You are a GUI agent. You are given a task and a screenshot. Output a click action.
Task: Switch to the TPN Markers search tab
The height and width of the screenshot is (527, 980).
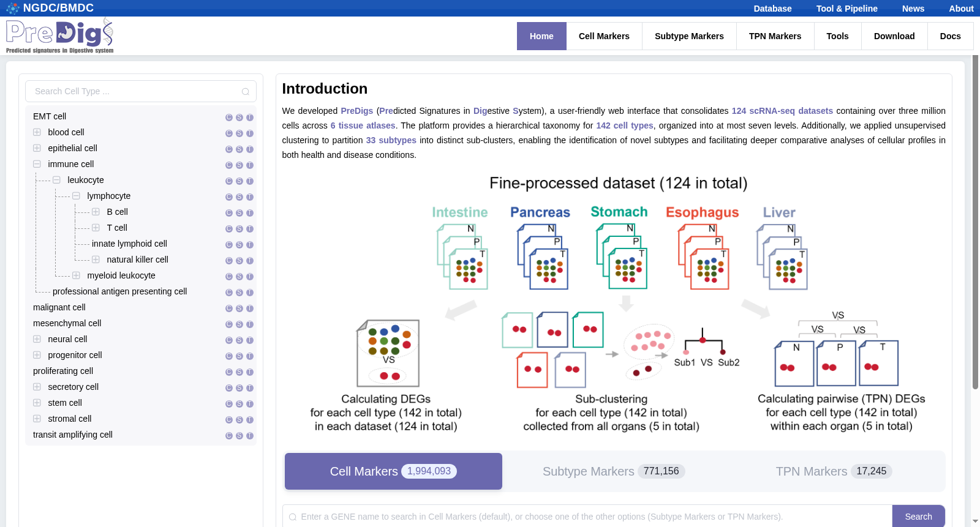point(834,471)
